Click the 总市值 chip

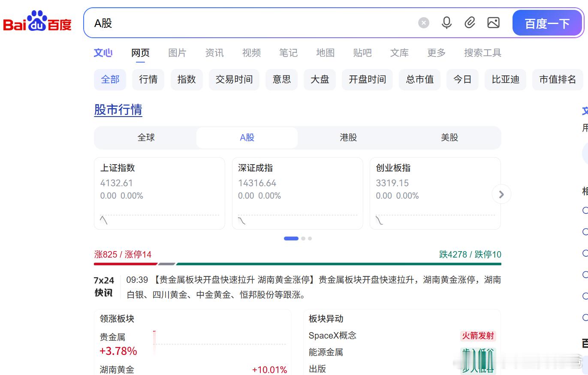click(420, 79)
